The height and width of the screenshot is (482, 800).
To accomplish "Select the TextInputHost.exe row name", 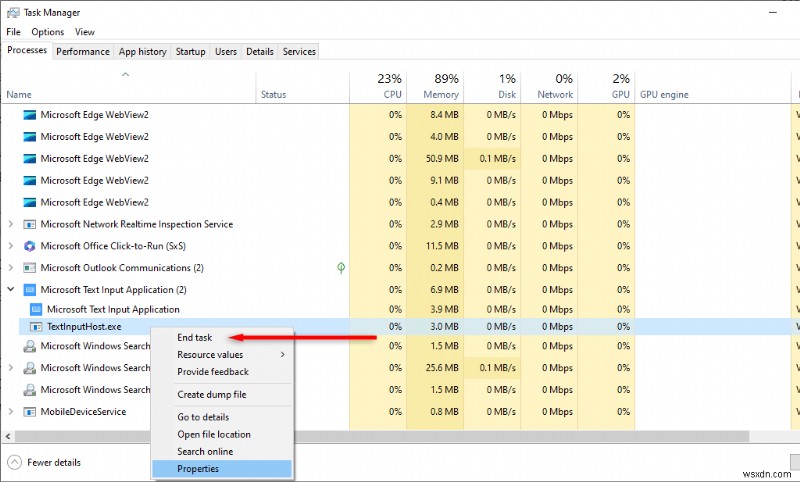I will 84,326.
